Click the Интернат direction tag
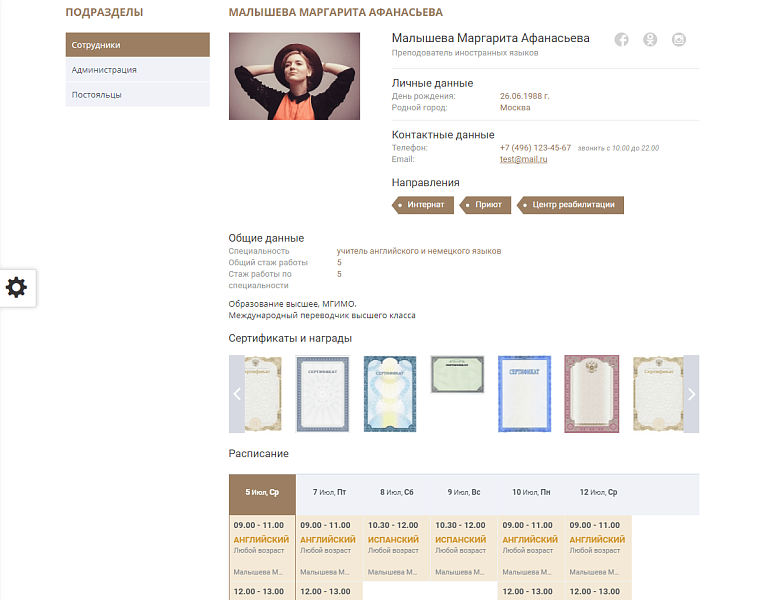Screen dimensions: 765x600 coord(426,205)
